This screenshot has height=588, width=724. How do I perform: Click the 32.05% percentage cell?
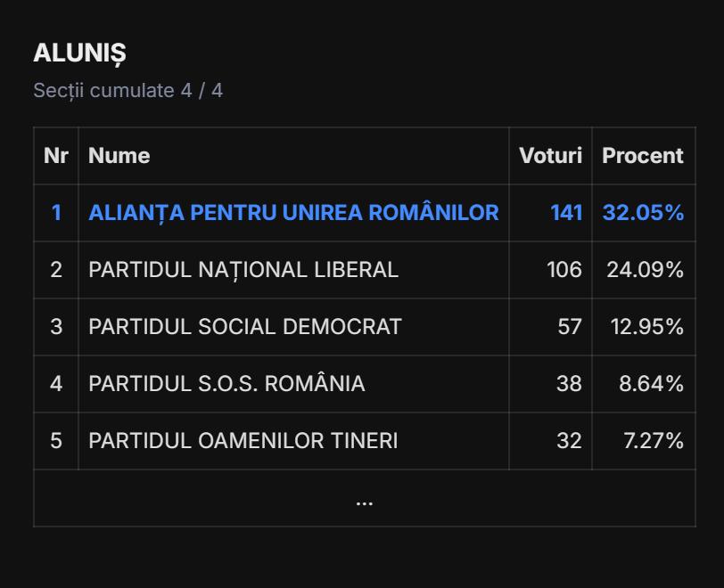tap(643, 213)
